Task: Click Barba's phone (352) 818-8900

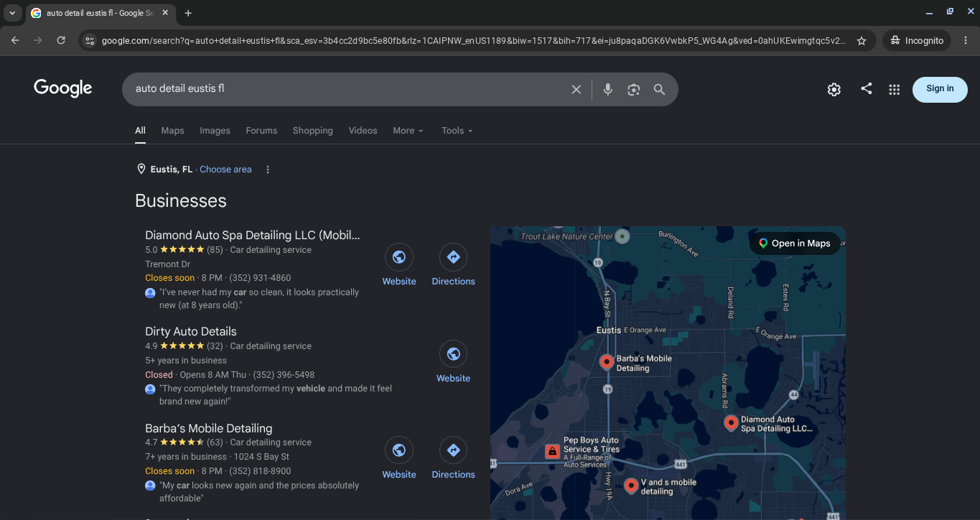Action: (x=260, y=471)
